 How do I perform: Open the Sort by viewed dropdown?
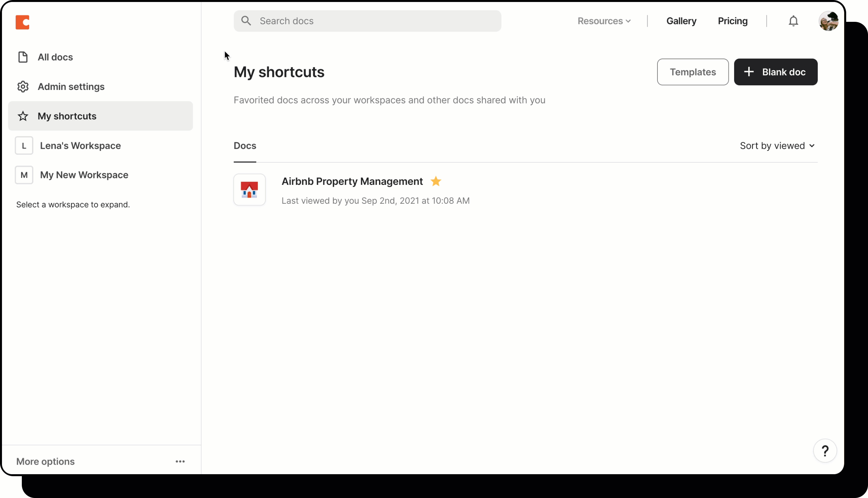tap(777, 145)
